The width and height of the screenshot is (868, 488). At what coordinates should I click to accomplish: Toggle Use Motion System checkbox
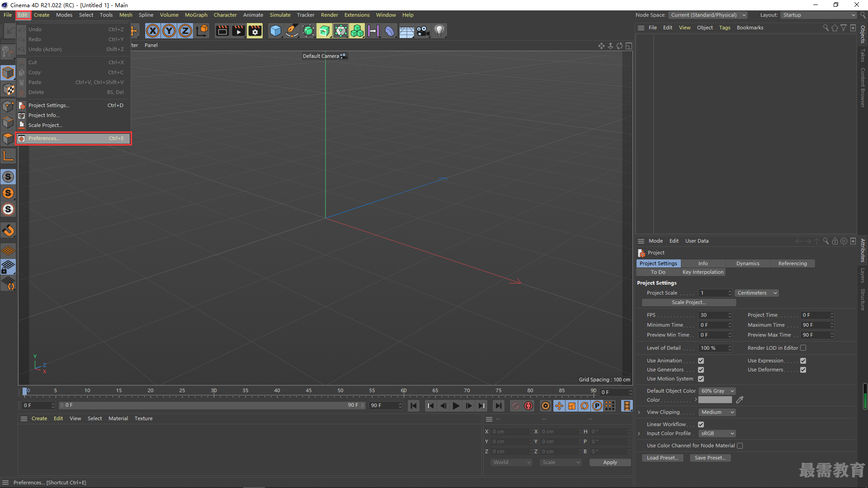pyautogui.click(x=701, y=379)
